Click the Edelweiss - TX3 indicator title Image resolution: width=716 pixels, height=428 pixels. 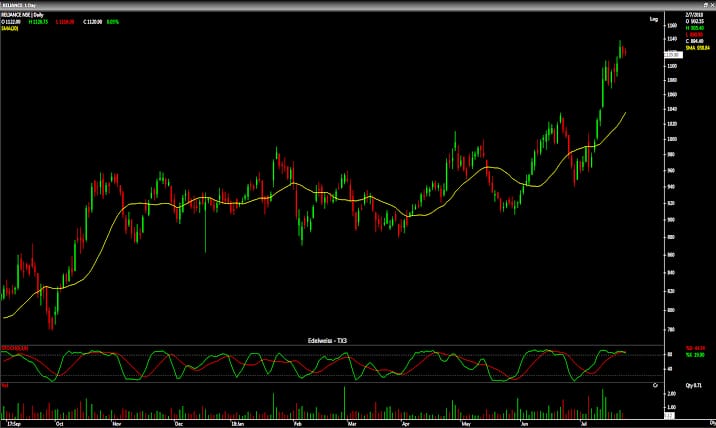[x=327, y=341]
